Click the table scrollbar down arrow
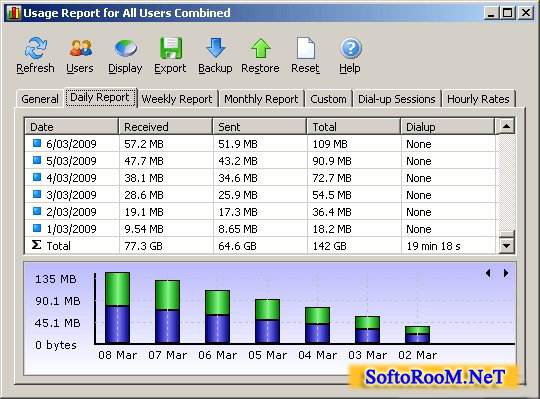This screenshot has width=540, height=399. (506, 246)
